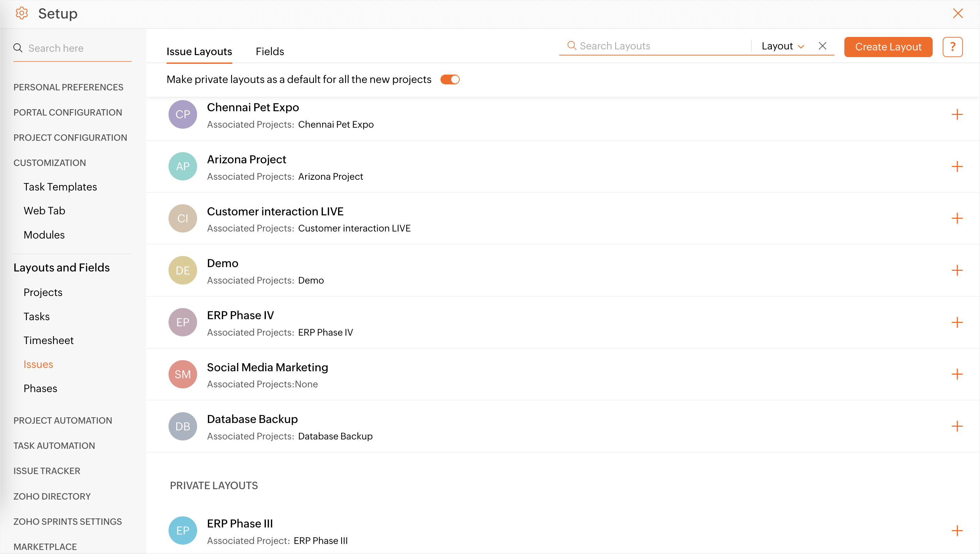The height and width of the screenshot is (554, 980).
Task: Expand the Project Configuration section
Action: point(70,137)
